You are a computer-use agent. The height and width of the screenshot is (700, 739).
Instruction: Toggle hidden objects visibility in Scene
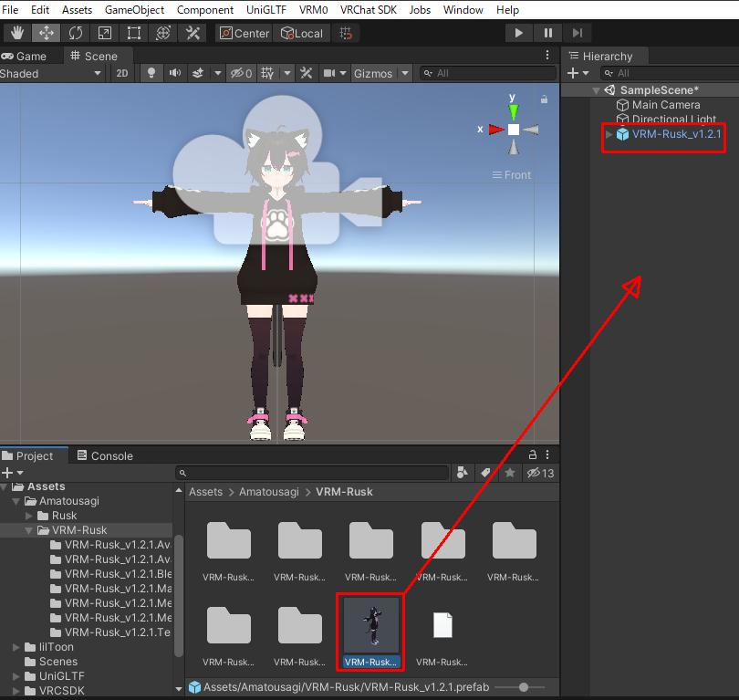tap(241, 74)
